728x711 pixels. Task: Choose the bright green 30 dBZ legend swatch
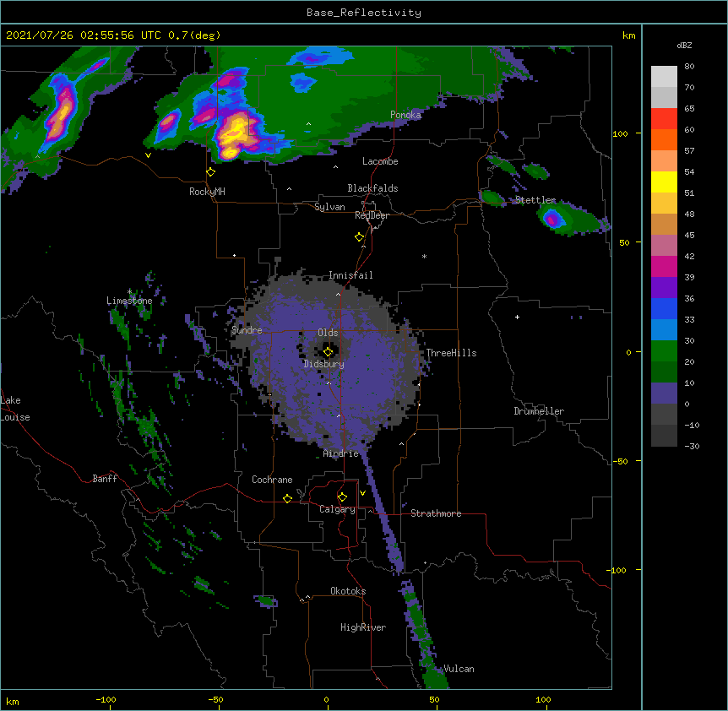tap(664, 351)
